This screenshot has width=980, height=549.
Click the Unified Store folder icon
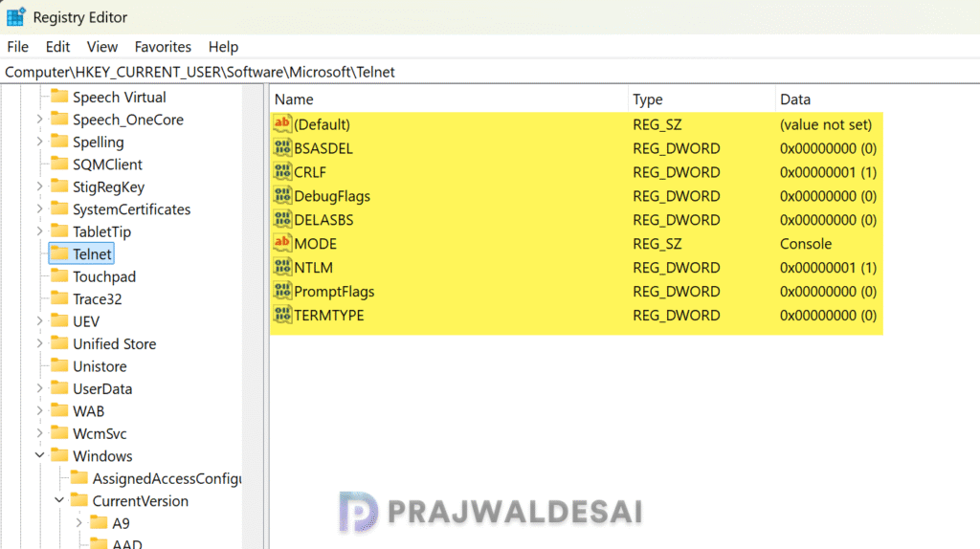pyautogui.click(x=59, y=343)
